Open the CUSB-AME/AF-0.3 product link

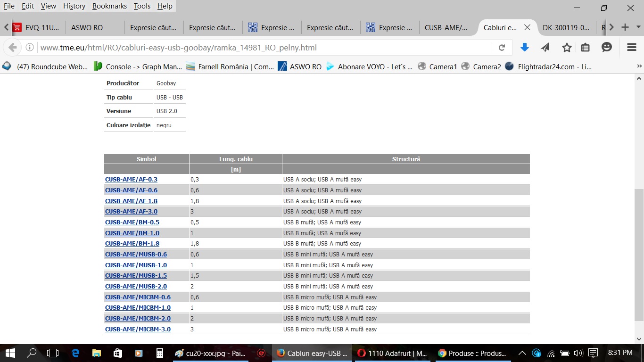tap(131, 180)
